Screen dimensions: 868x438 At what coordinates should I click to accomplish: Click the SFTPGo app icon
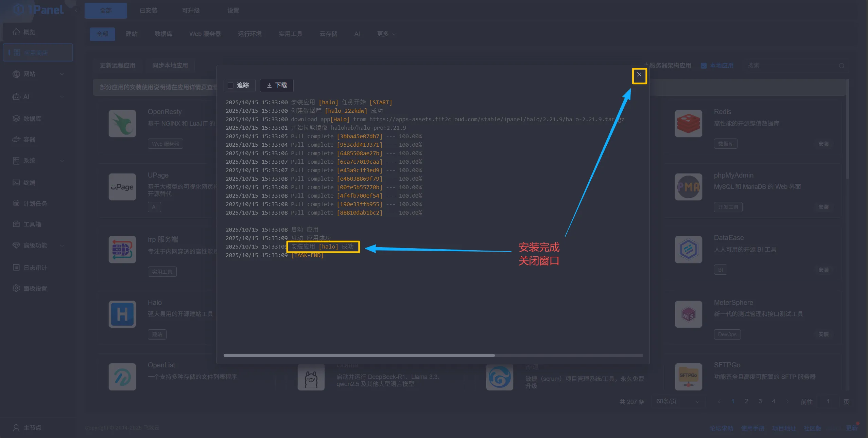[x=688, y=377]
